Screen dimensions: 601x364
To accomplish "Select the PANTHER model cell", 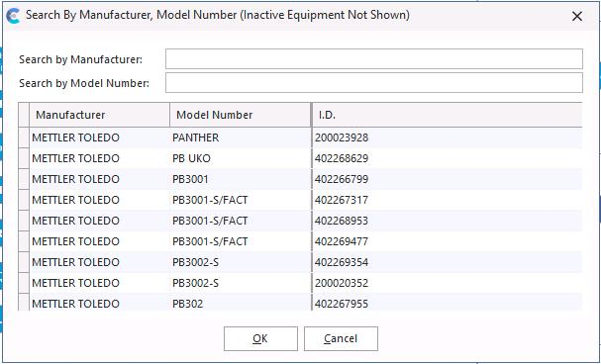I will (x=241, y=137).
